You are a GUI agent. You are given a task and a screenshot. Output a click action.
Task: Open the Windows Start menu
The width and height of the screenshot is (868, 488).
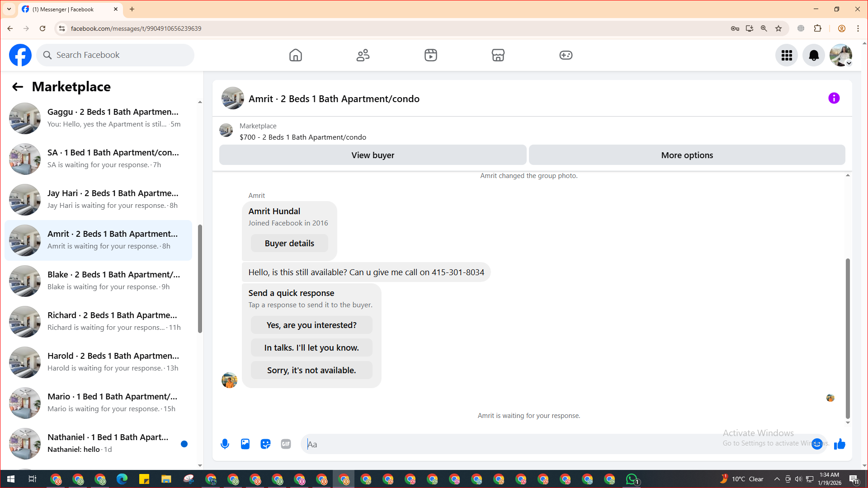click(x=11, y=479)
